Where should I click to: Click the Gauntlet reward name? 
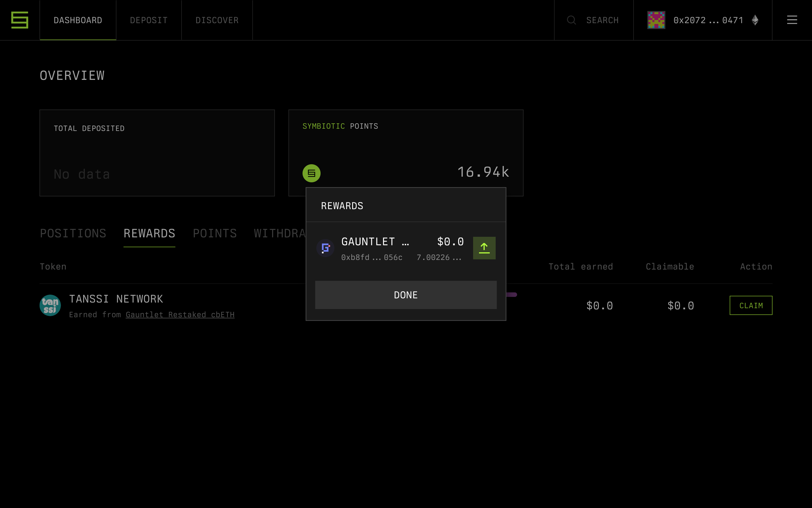pos(375,242)
